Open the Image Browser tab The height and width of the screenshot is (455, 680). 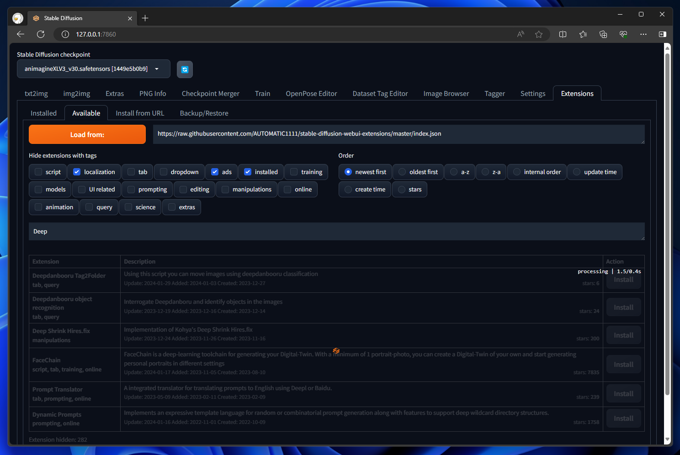(x=446, y=94)
